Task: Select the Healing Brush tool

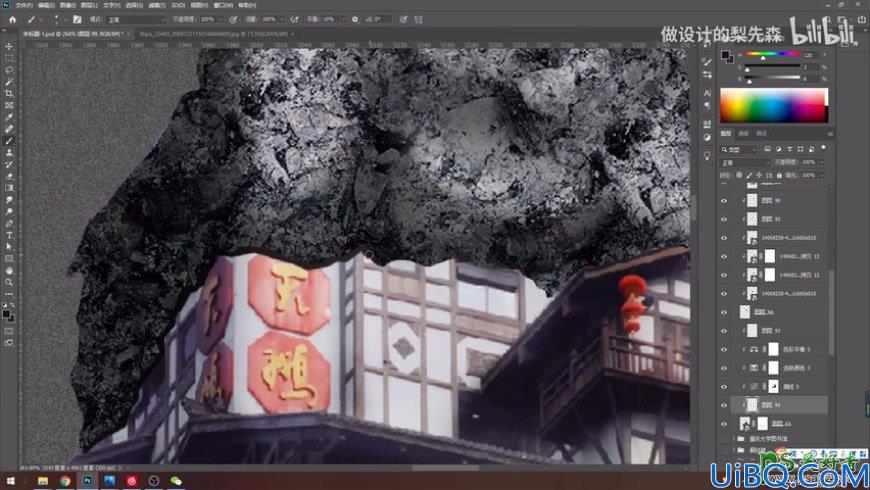Action: (x=9, y=129)
